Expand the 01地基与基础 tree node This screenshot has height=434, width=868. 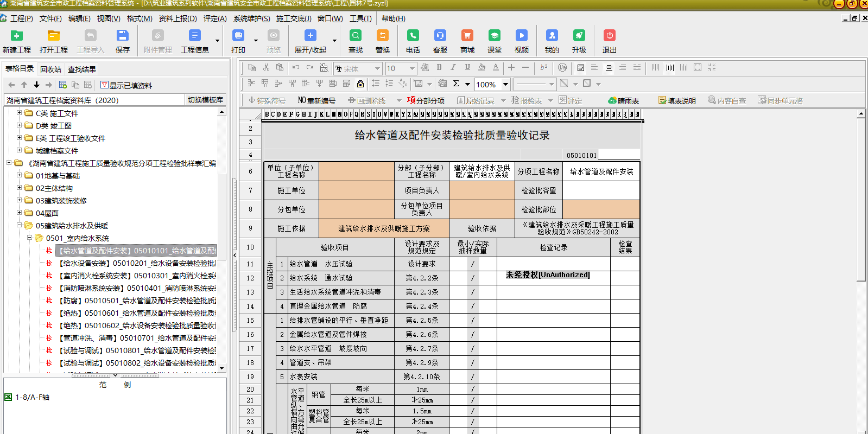click(19, 175)
